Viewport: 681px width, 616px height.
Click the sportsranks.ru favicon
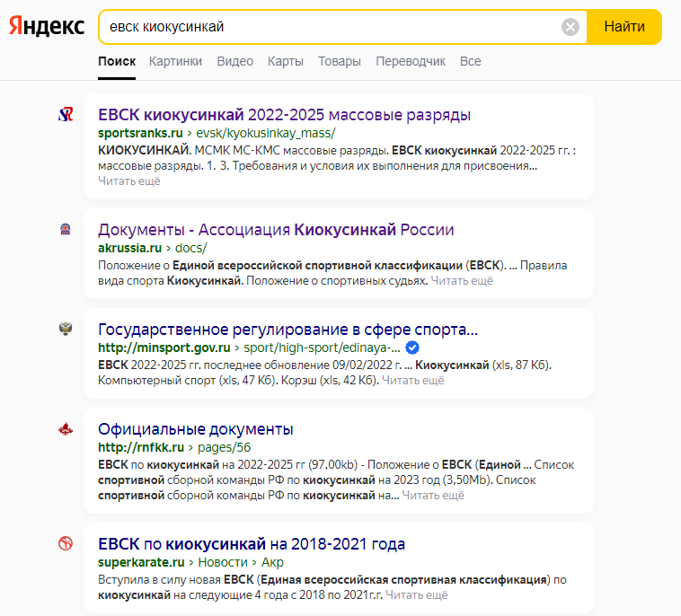(x=66, y=115)
